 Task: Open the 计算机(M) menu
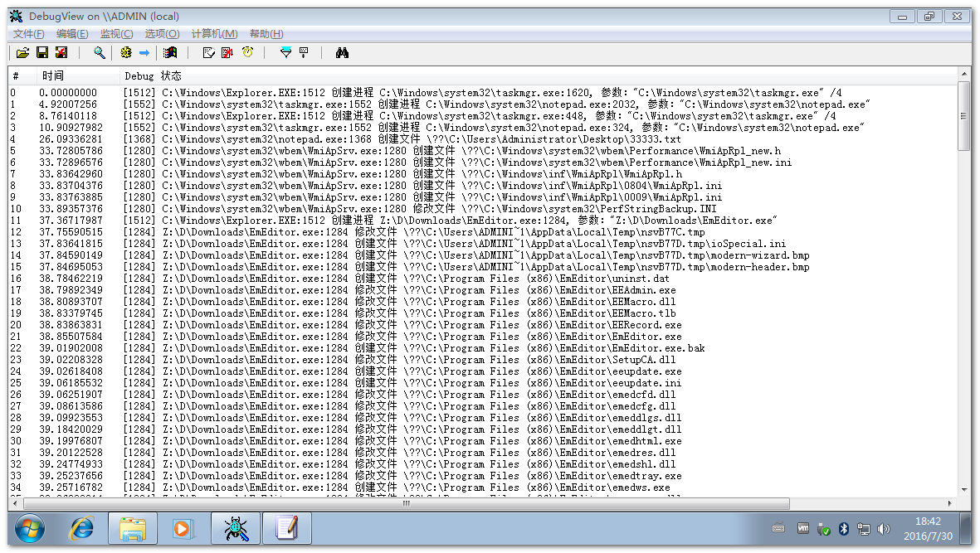tap(214, 34)
